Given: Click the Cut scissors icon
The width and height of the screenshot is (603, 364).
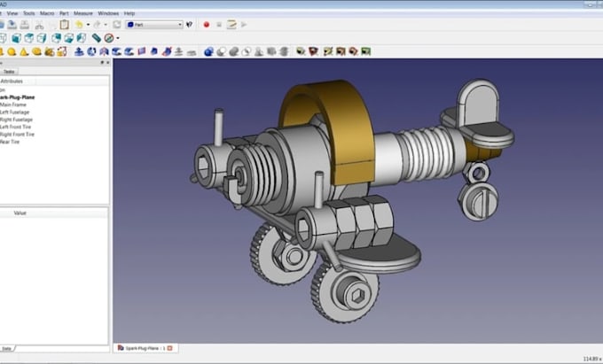Looking at the screenshot, I should (39, 25).
